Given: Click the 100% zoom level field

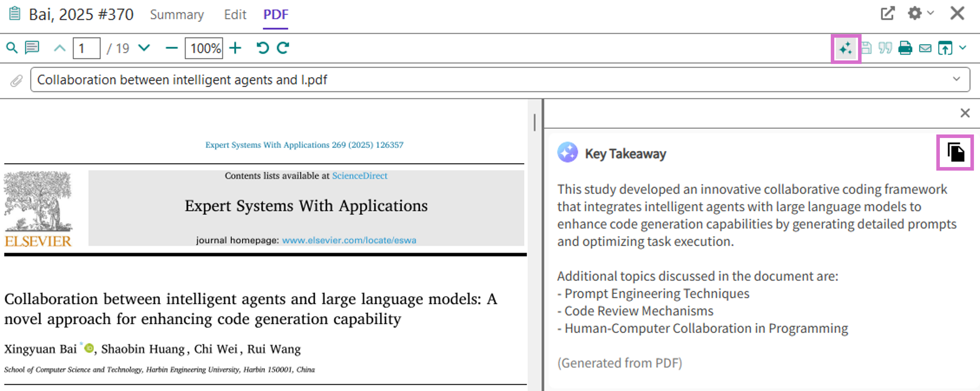Looking at the screenshot, I should (204, 48).
